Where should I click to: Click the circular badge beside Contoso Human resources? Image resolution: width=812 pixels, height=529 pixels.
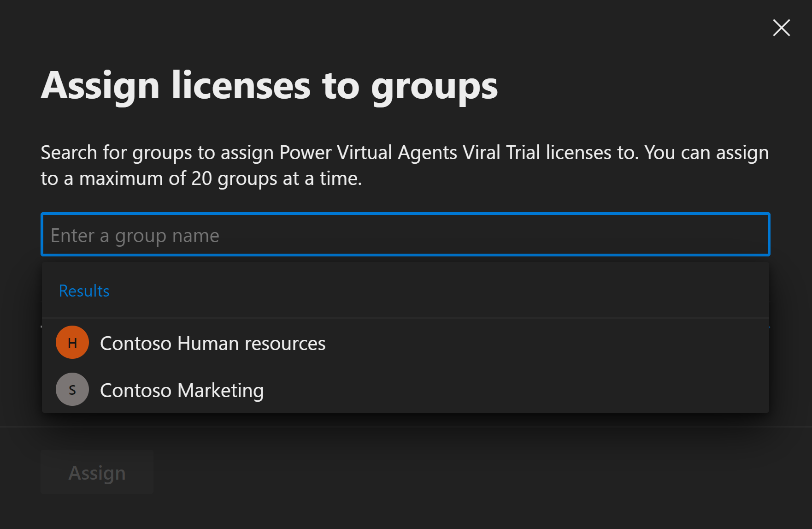72,342
